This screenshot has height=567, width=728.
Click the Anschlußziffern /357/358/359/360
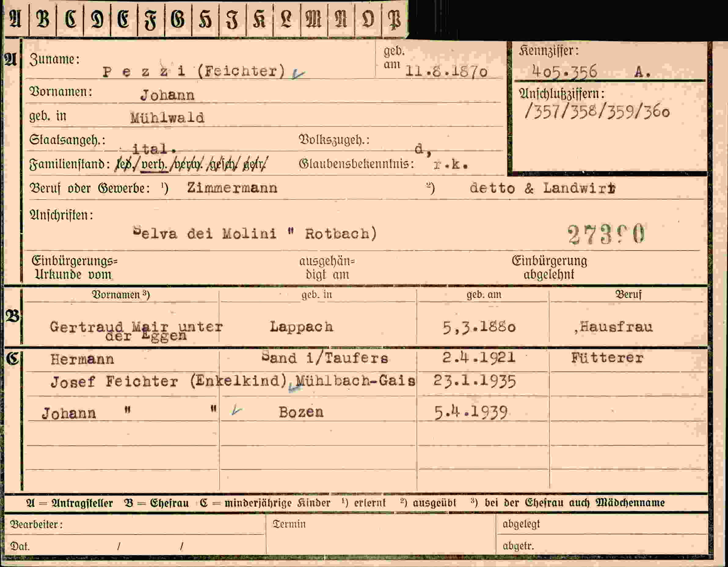pos(597,111)
